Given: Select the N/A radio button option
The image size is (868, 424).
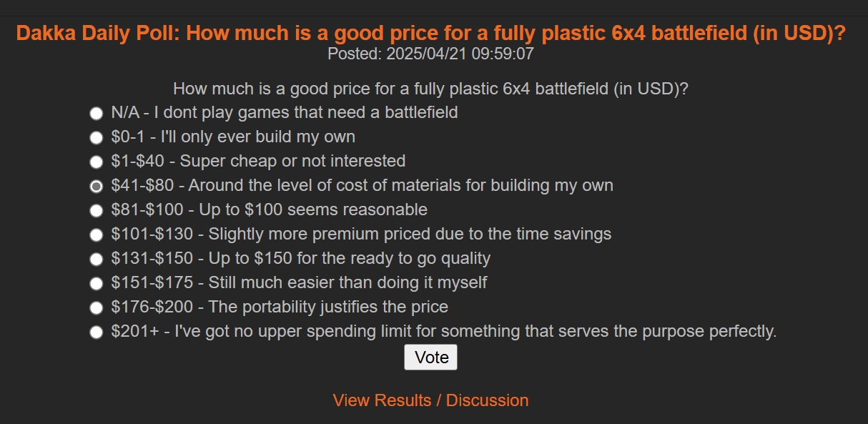Looking at the screenshot, I should (96, 113).
